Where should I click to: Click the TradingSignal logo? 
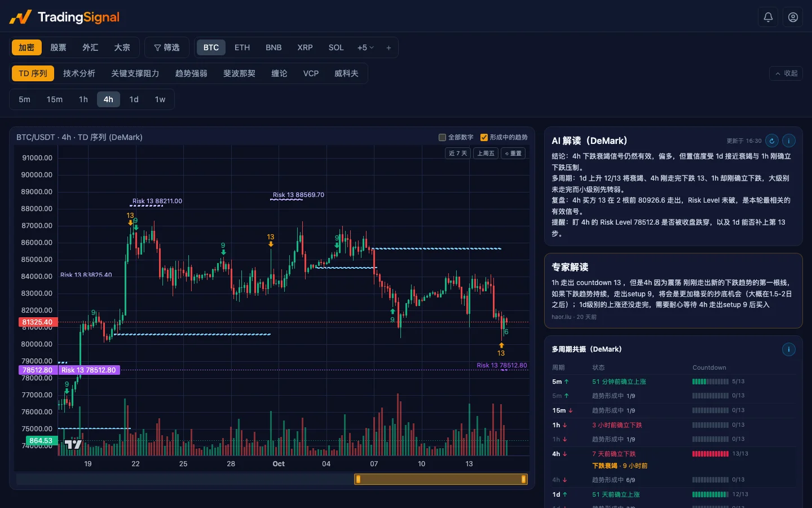[64, 17]
